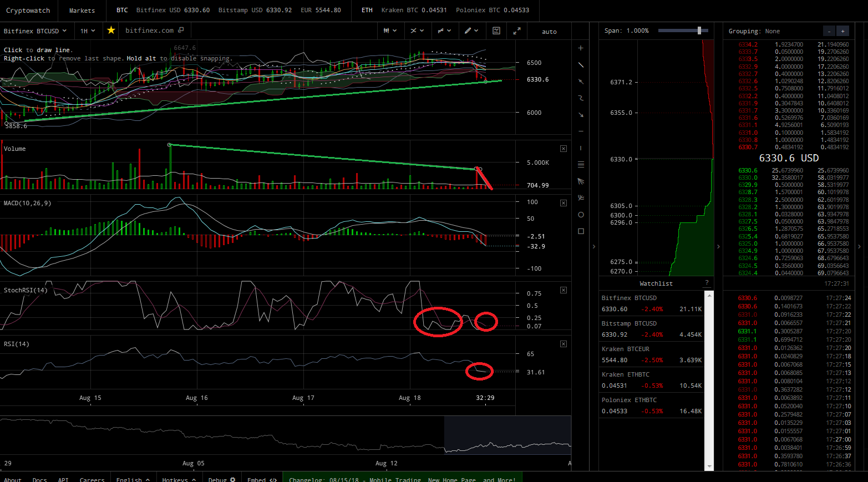Adjust the Span depth slider handle
Screen dimensions: 868x482
699,31
